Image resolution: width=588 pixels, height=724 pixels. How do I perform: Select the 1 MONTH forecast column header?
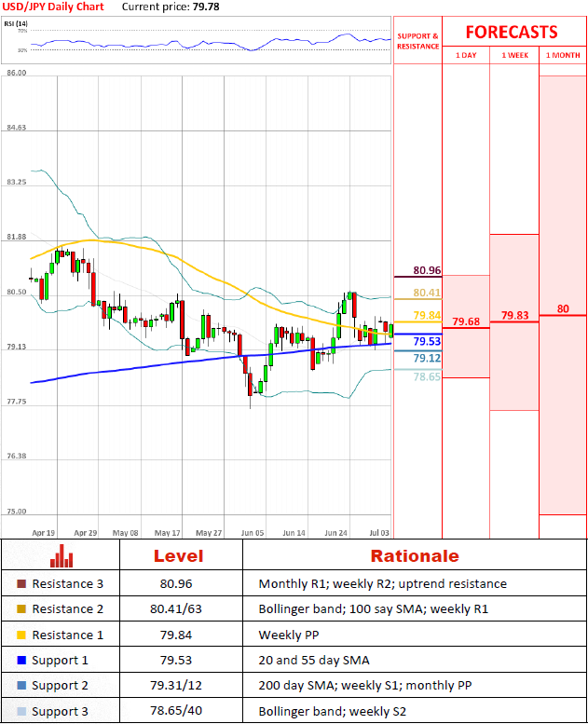pos(563,55)
